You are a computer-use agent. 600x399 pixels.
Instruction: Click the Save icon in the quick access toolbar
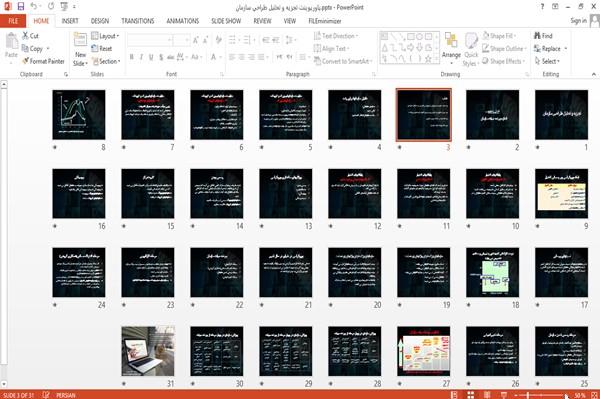tap(21, 6)
